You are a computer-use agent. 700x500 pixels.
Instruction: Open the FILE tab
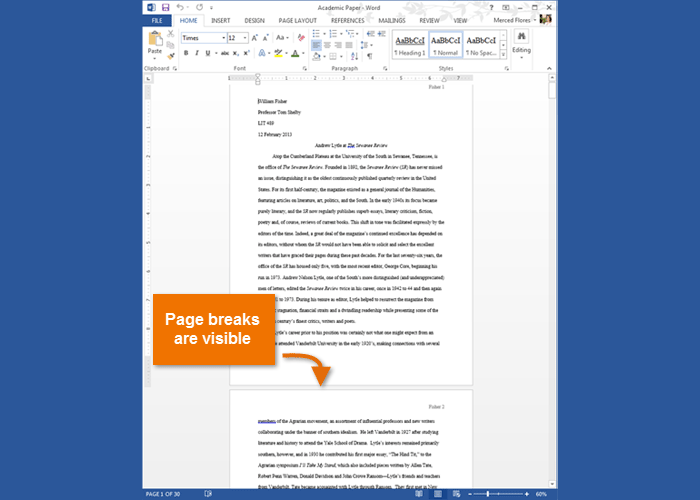(157, 21)
